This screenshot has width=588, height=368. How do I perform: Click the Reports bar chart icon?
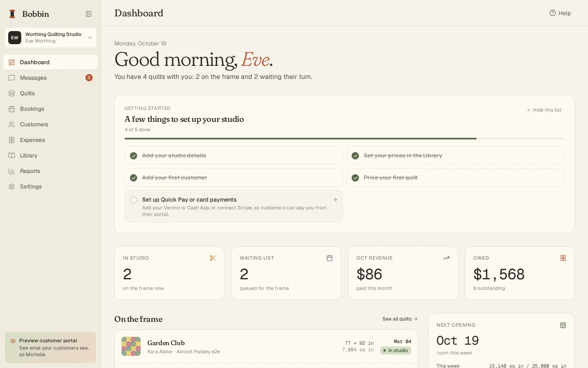[12, 171]
